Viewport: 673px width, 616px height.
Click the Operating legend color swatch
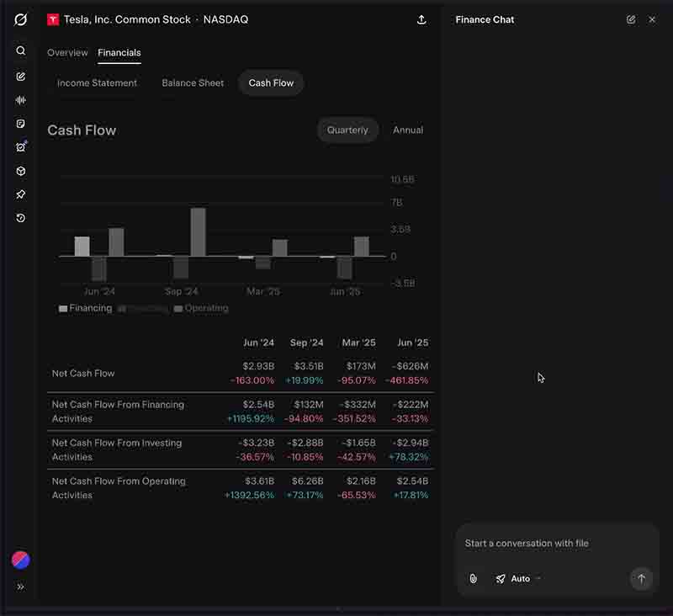178,309
